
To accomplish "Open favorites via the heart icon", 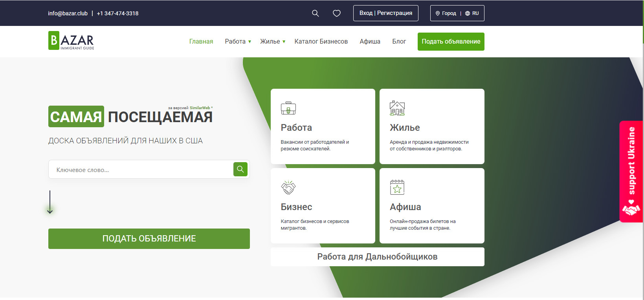I will 337,13.
